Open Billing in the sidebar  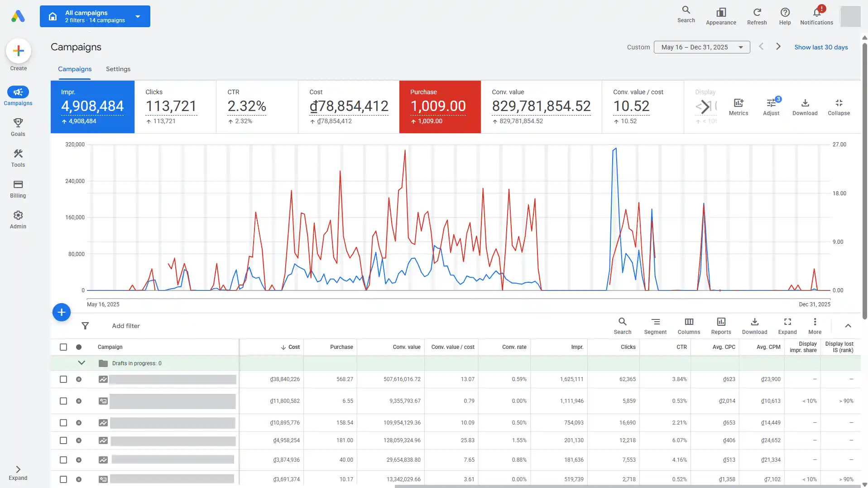tap(18, 188)
